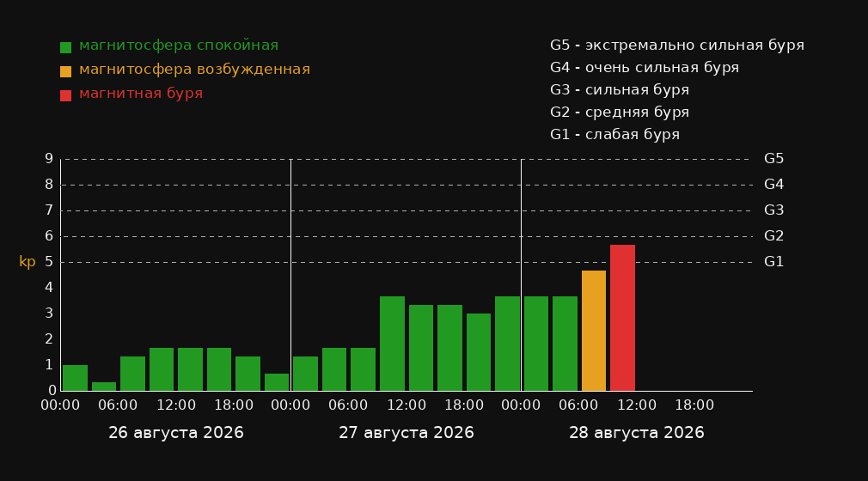Click the green legend square for calm magnetosphere
Viewport: 868px width, 481px height.
pyautogui.click(x=65, y=47)
